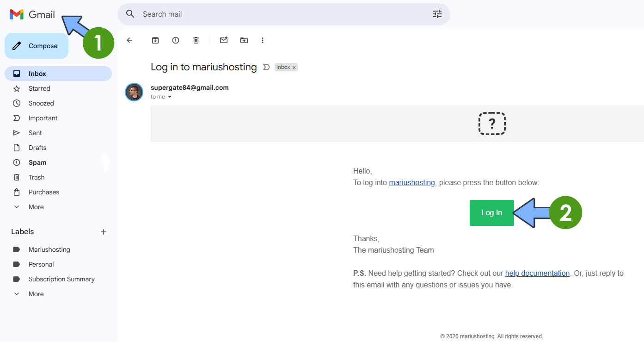Remove the Inbox label chip
The image size is (644, 342).
[294, 67]
